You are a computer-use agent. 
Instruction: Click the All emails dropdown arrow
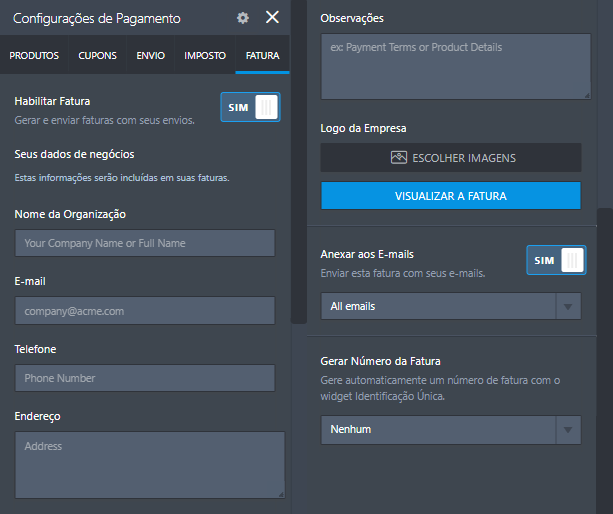(x=568, y=306)
